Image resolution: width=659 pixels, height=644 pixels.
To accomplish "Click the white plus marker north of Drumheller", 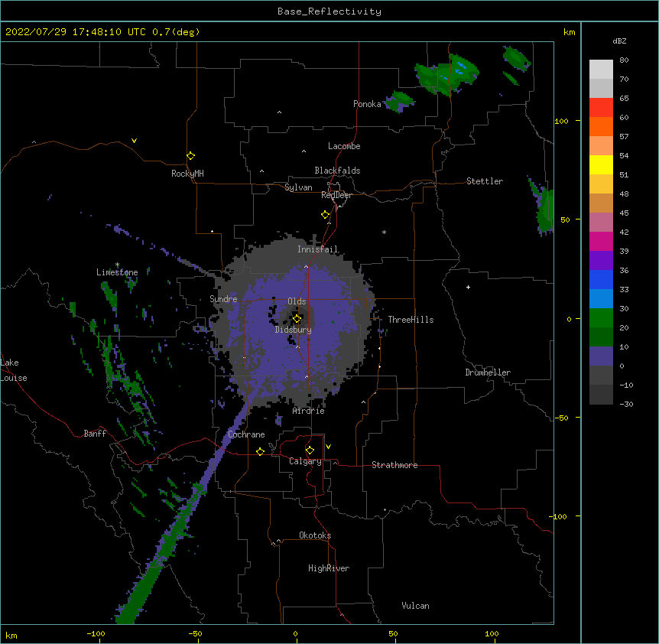I will tap(468, 287).
